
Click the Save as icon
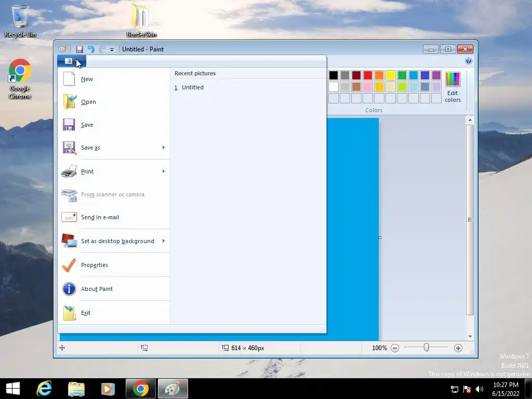click(69, 148)
